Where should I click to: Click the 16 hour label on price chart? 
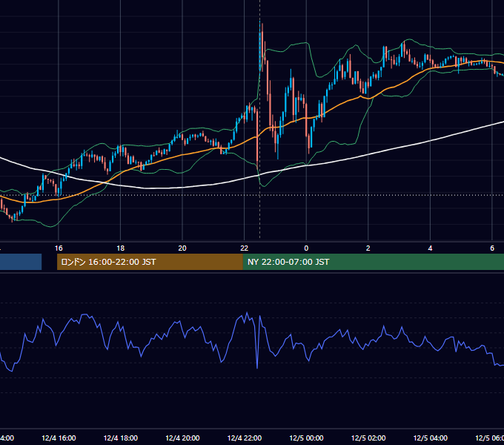click(x=59, y=248)
